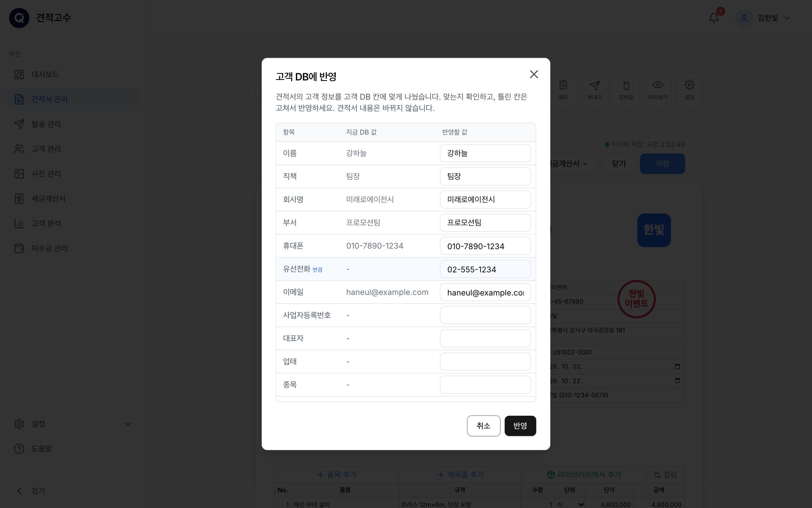
Task: Open the 컬럼 settings button
Action: 665,475
